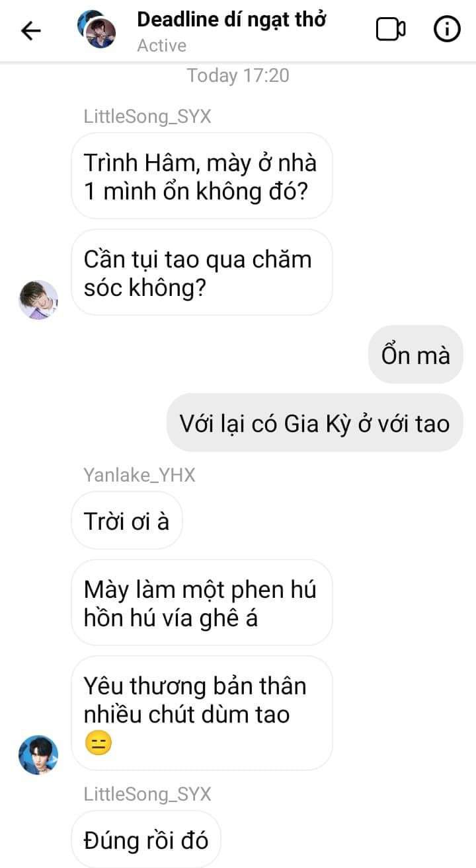The image size is (476, 868).
Task: Go back with the left arrow icon
Action: pyautogui.click(x=31, y=30)
